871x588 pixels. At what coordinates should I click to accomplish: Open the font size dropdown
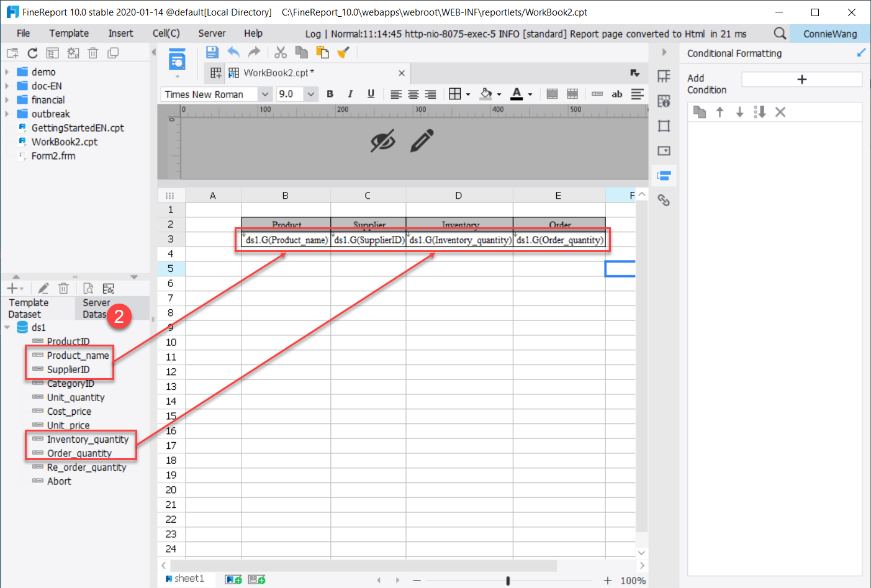[310, 94]
